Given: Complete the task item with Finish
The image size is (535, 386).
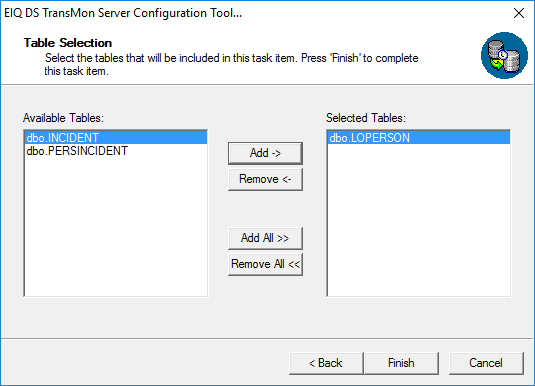Looking at the screenshot, I should click(401, 363).
